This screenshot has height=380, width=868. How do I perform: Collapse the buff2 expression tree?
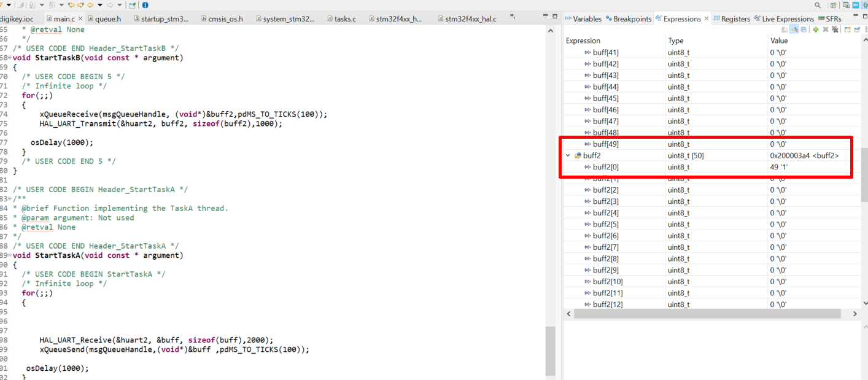567,155
